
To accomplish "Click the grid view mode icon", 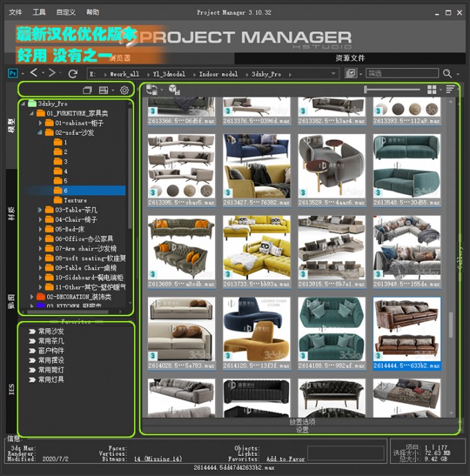I will 432,89.
